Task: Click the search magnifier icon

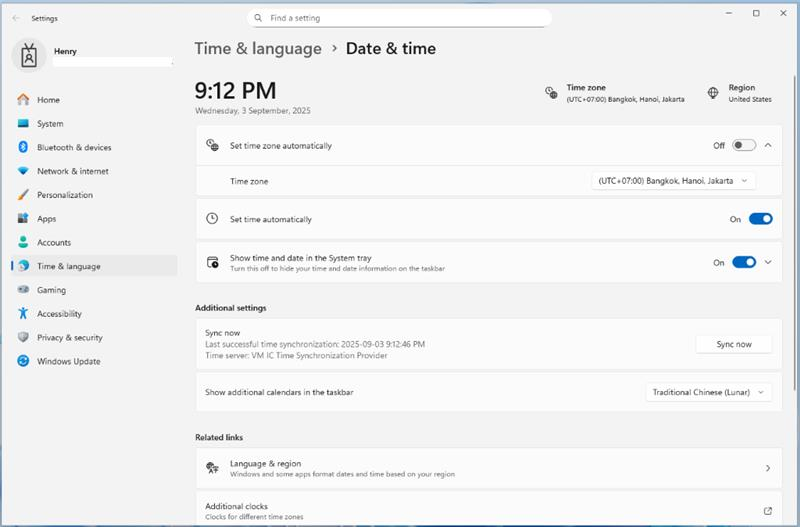Action: click(258, 18)
